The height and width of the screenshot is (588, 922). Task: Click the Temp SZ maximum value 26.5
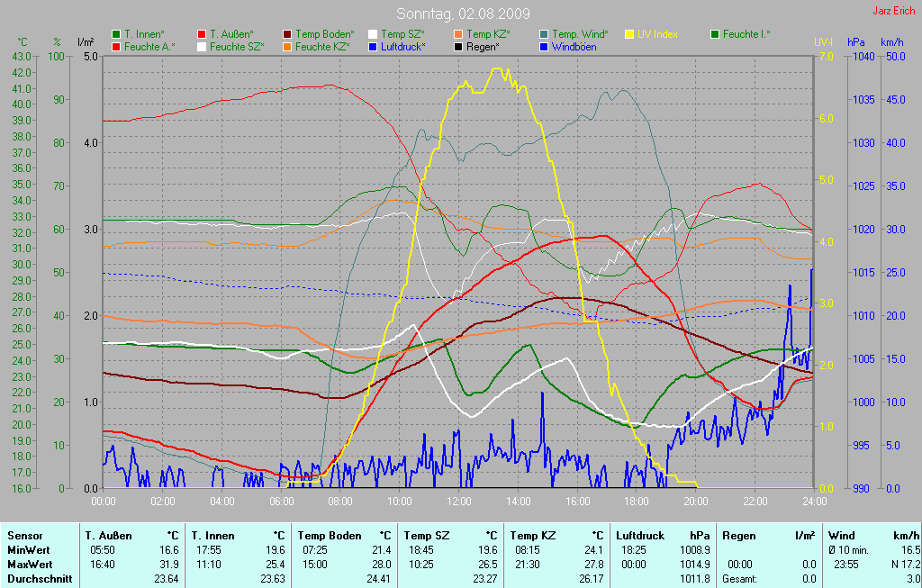point(487,565)
